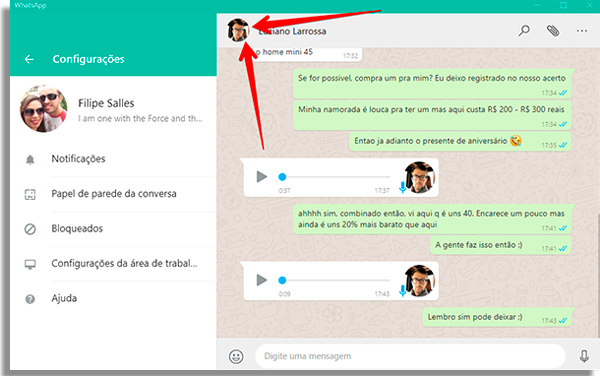Open Filipe Salles profile photo
Viewport: 600px width, 376px height.
pos(44,109)
